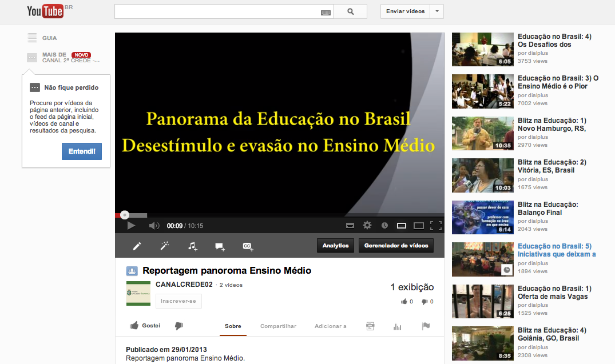Click the Gostei thumbs up button
615x364 pixels.
click(x=145, y=326)
